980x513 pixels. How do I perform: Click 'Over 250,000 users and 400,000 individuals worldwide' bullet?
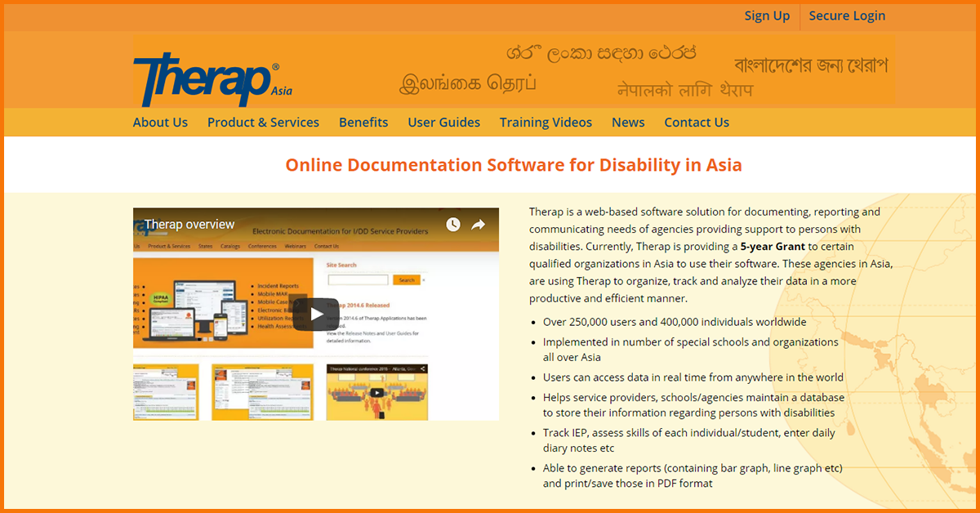pyautogui.click(x=675, y=322)
